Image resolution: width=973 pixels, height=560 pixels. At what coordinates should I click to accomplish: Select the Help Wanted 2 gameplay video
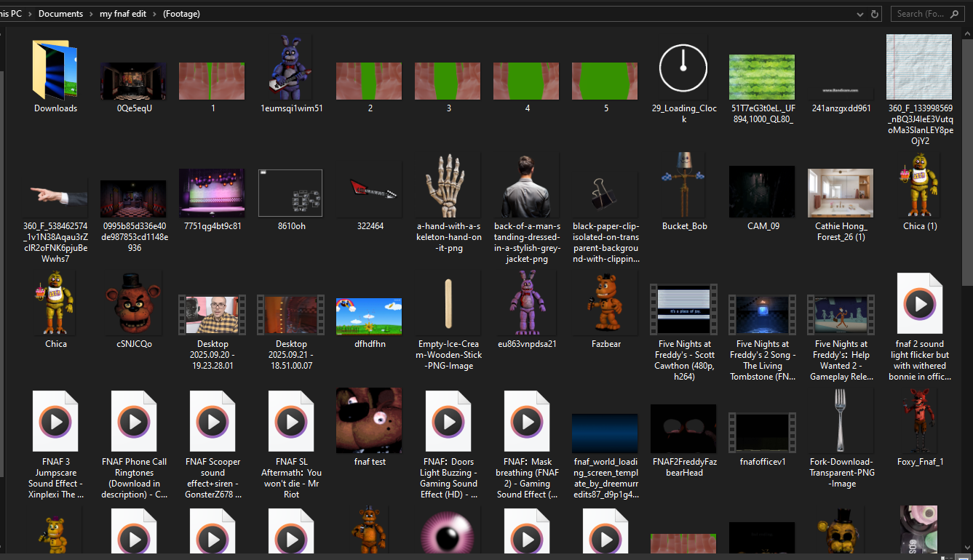(x=841, y=315)
